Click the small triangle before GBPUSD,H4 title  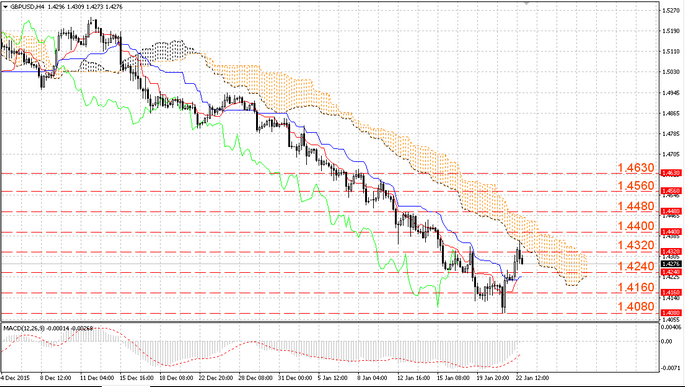coord(5,7)
